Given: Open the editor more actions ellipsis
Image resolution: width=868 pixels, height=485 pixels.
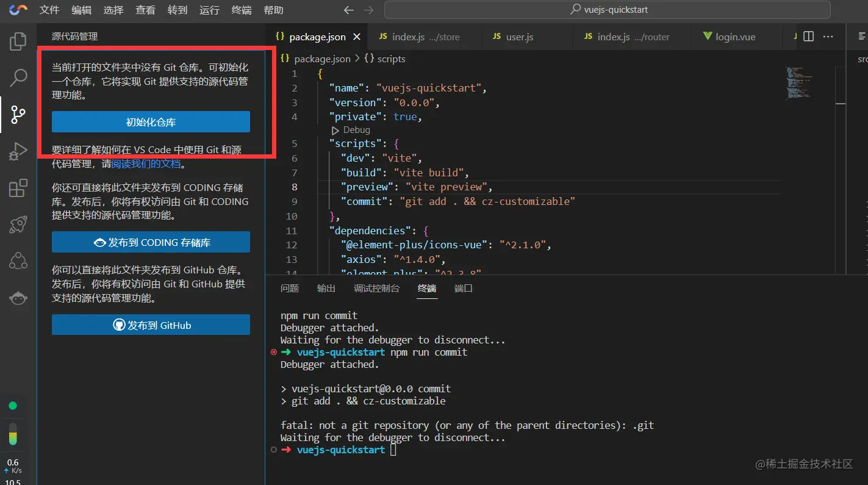Looking at the screenshot, I should click(828, 37).
